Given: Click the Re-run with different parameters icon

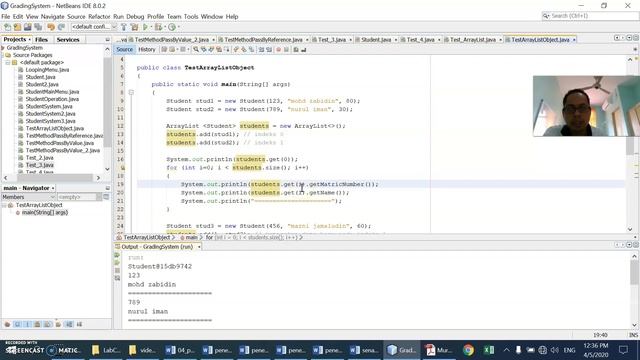Looking at the screenshot, I should pos(117,262).
